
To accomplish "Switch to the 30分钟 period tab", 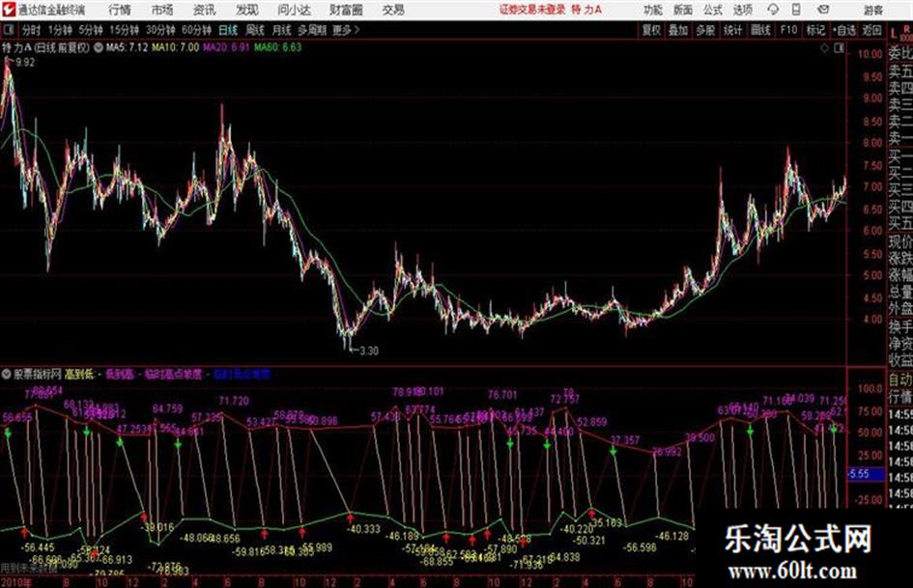I will [160, 30].
